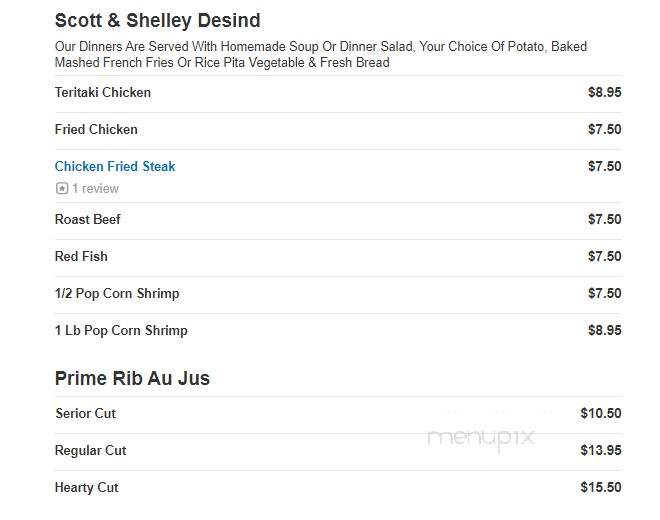Click the $13.95 Regular Cut price

601,451
